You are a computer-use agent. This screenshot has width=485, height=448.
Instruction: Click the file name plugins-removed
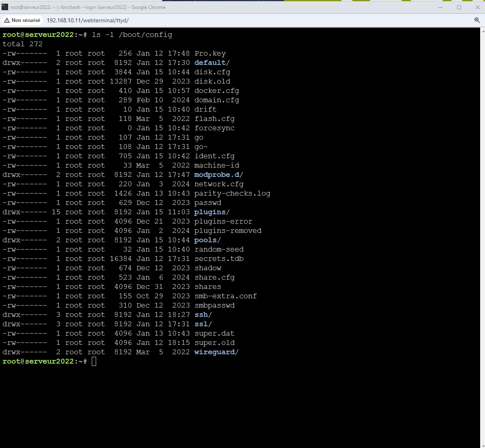(228, 230)
